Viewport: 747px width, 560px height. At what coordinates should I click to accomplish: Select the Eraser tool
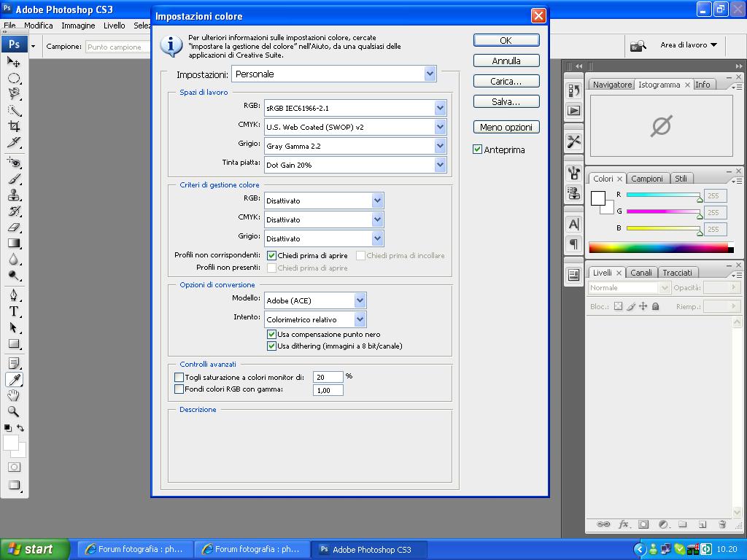click(14, 227)
